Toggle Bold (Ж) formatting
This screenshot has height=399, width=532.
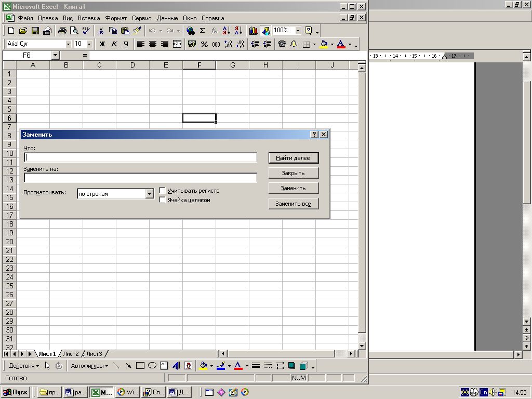tap(102, 44)
